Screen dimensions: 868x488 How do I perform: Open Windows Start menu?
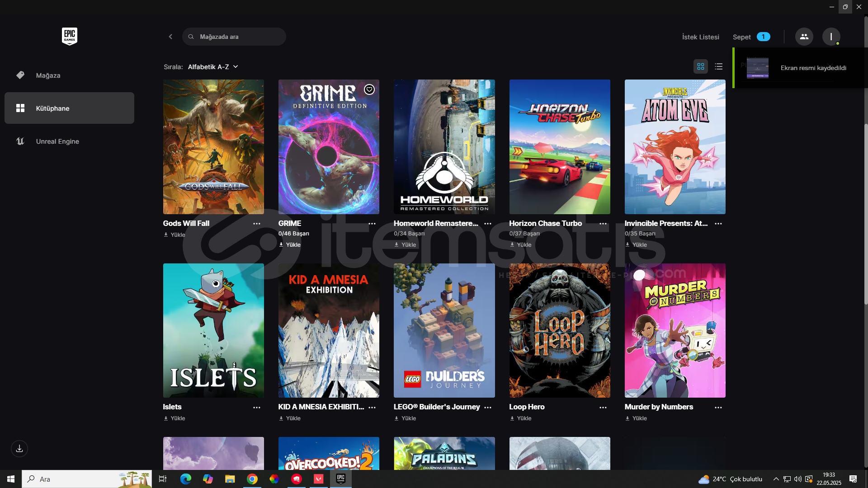point(11,479)
